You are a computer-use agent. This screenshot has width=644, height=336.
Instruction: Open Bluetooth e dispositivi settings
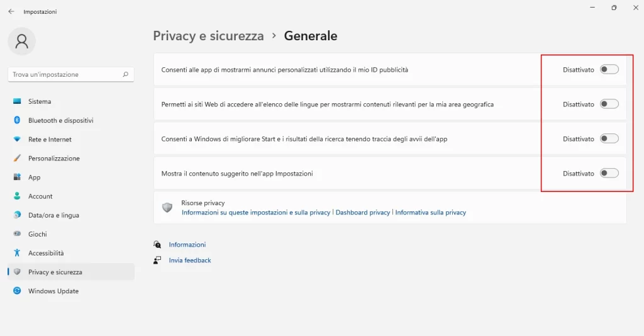point(71,120)
